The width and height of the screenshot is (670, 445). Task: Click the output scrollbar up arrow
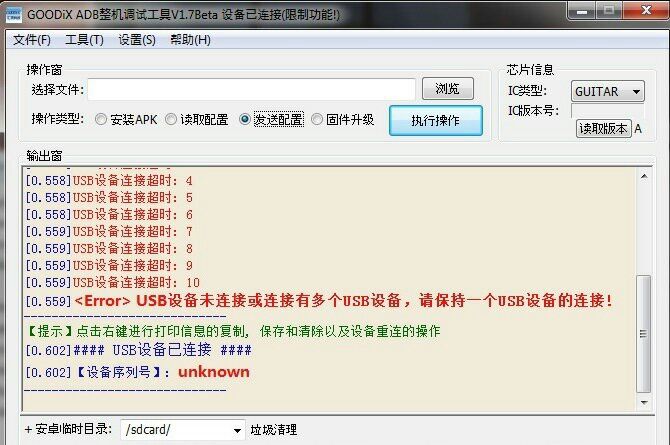(x=644, y=176)
